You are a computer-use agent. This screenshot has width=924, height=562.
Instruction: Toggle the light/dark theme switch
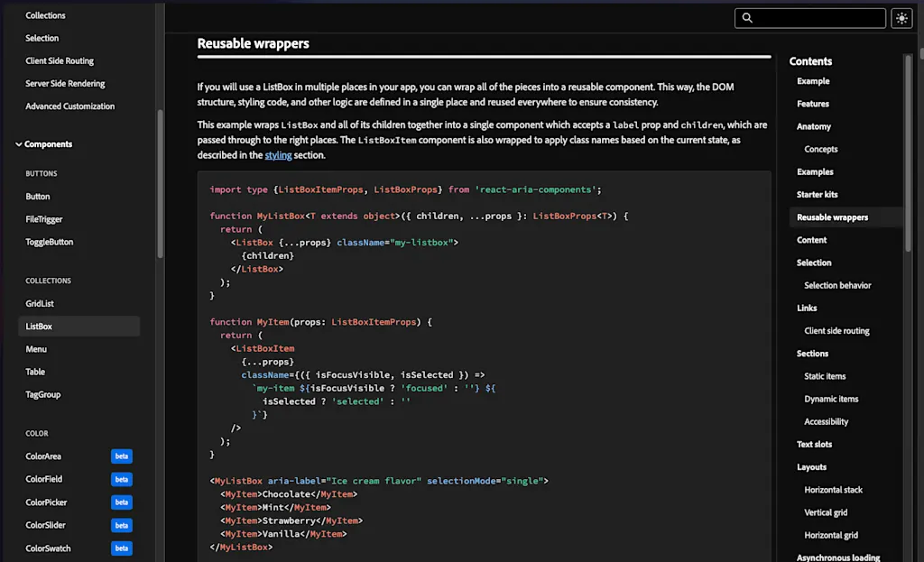pyautogui.click(x=901, y=18)
